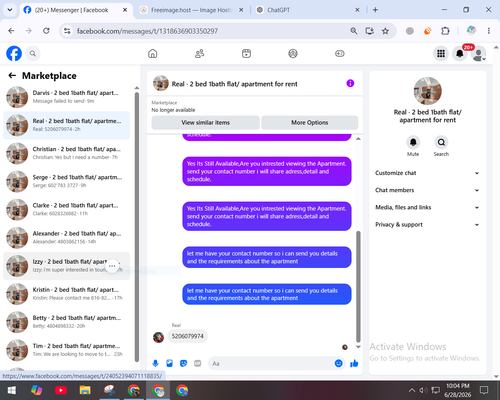Click listing thumbnail in right info panel

(427, 91)
